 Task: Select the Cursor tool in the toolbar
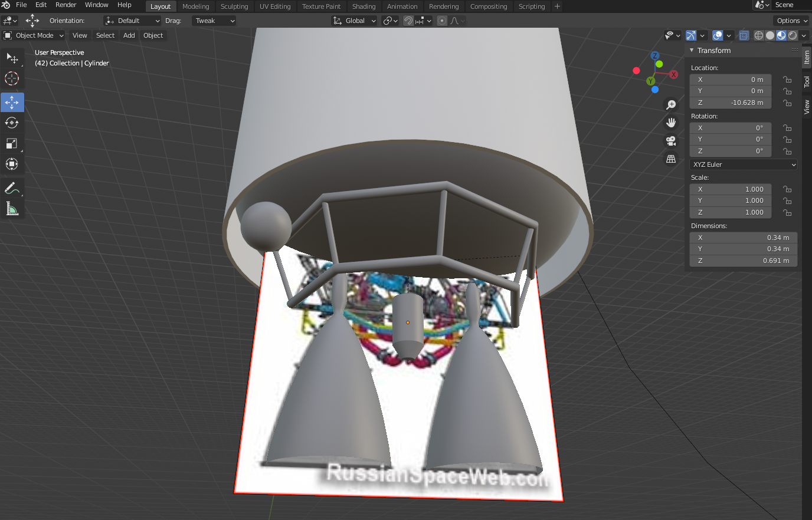click(12, 78)
